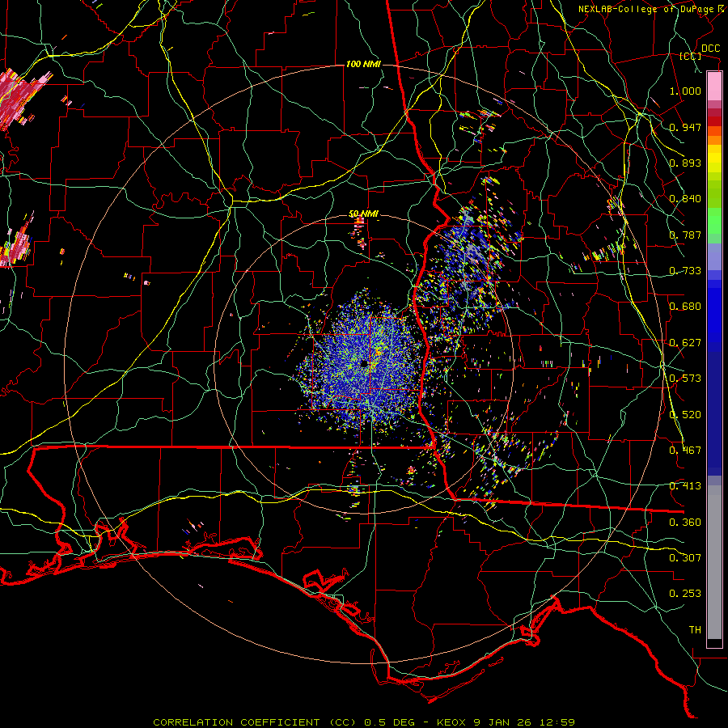Pick the pink color at the color bar top

coord(714,86)
